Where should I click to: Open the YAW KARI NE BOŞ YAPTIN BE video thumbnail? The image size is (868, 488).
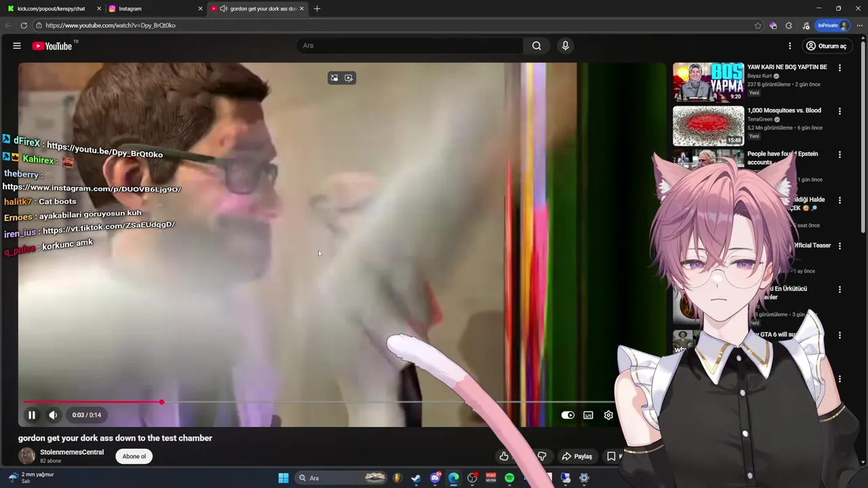tap(708, 82)
